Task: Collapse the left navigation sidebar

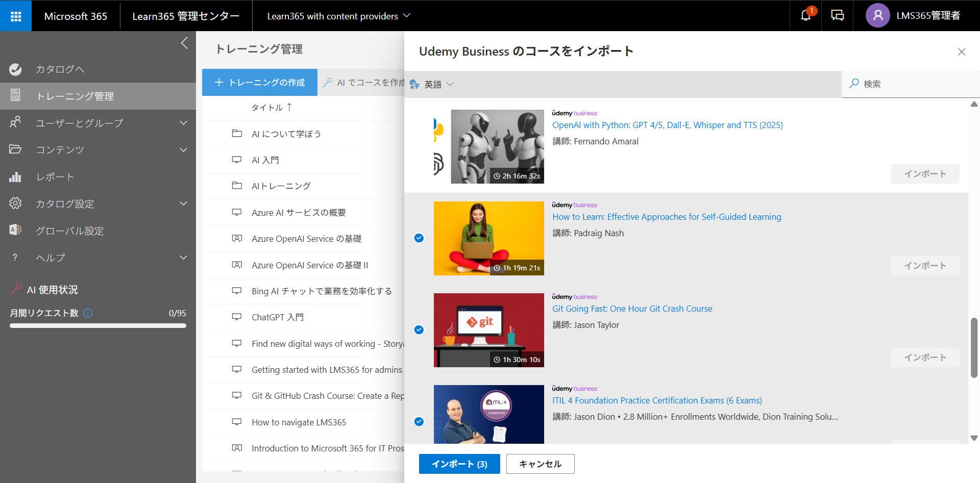Action: click(184, 43)
